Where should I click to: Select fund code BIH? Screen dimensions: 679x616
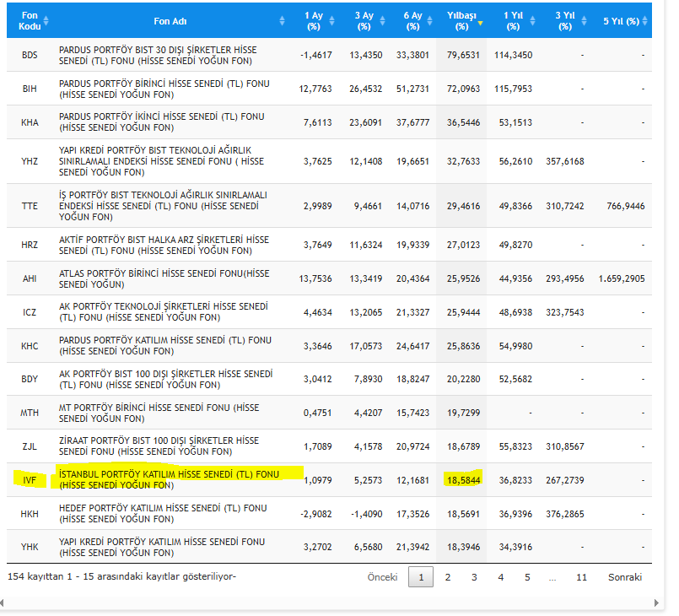(x=30, y=89)
